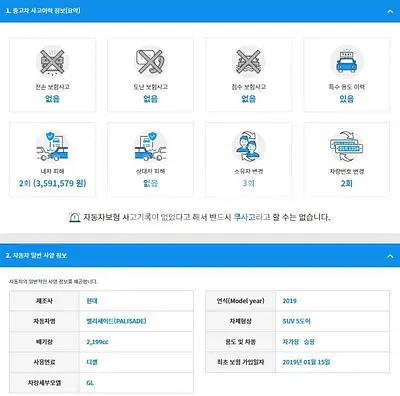
Task: Click the special use history taxi icon
Action: pos(347,62)
